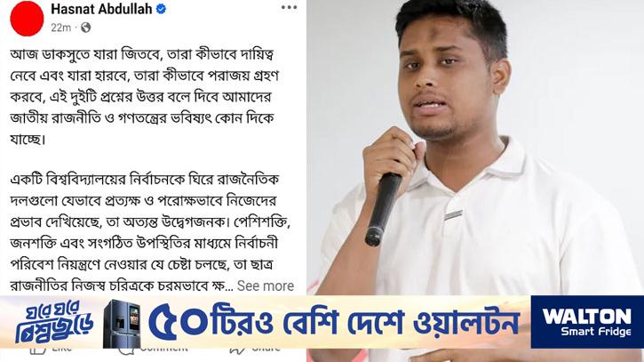
Task: Click the Share arrow icon under the banner
Action: (x=237, y=350)
